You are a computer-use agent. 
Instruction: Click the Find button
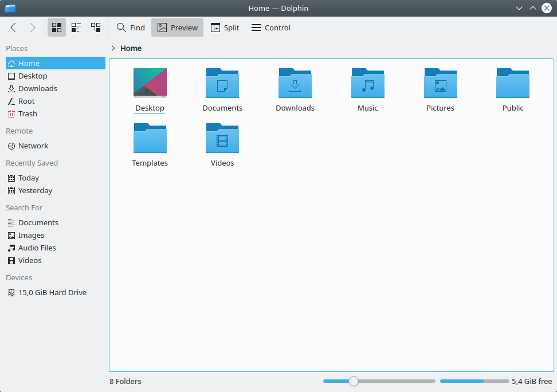(131, 28)
